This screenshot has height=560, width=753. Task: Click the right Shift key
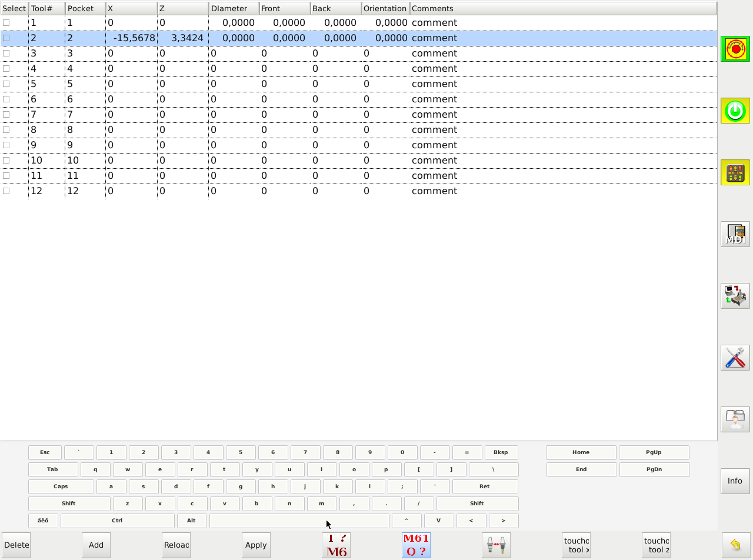click(477, 504)
